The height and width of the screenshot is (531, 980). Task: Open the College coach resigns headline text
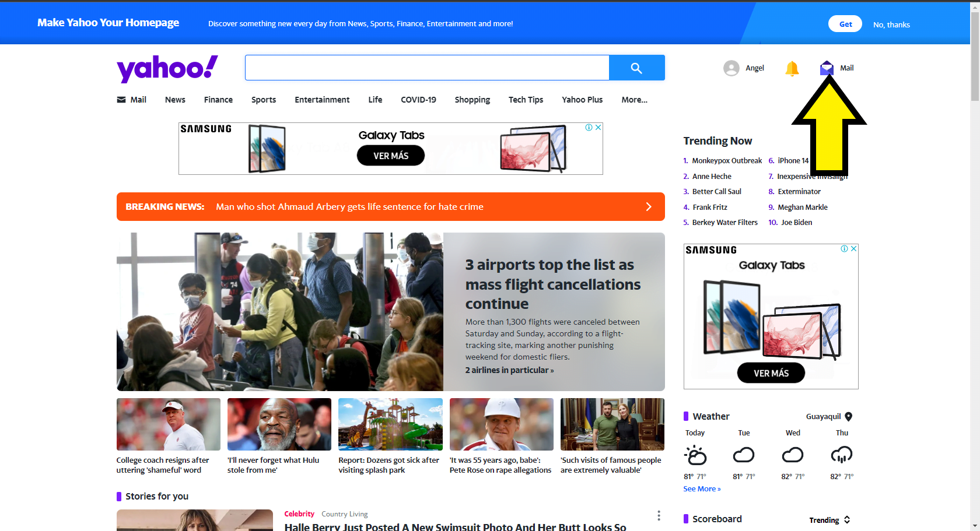[163, 465]
